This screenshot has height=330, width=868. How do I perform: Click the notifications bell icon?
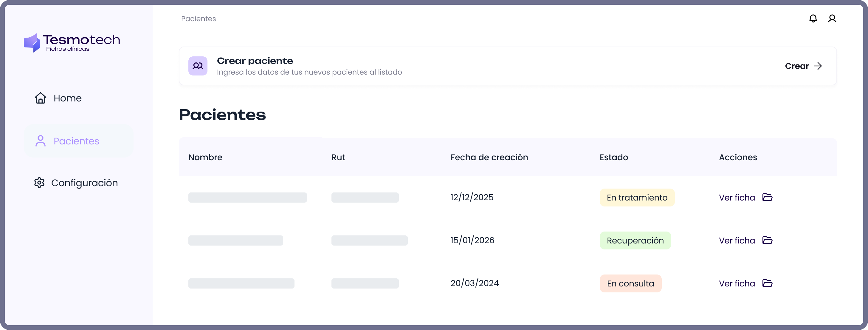tap(813, 18)
